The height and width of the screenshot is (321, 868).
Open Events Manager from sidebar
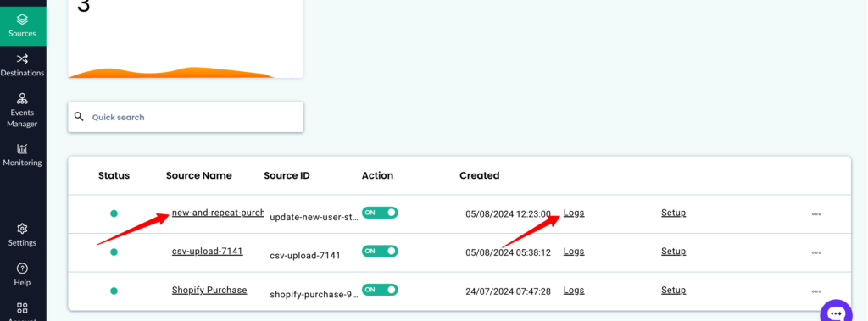tap(22, 110)
